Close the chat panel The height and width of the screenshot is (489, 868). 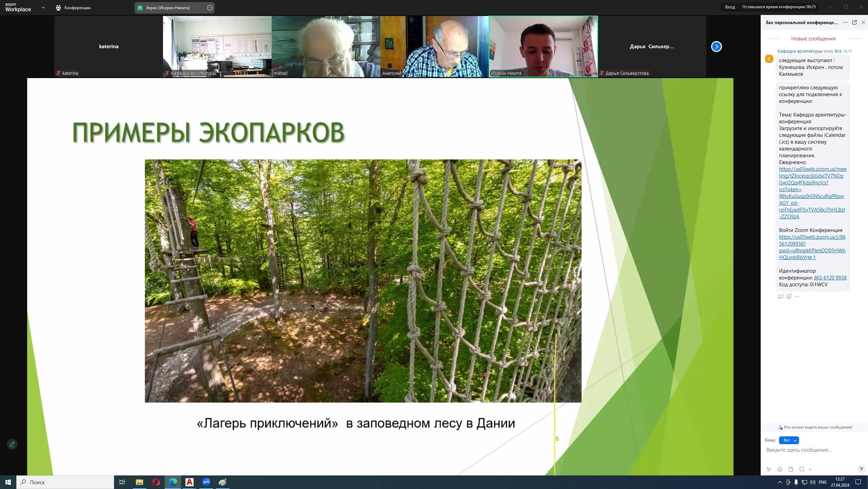click(863, 22)
